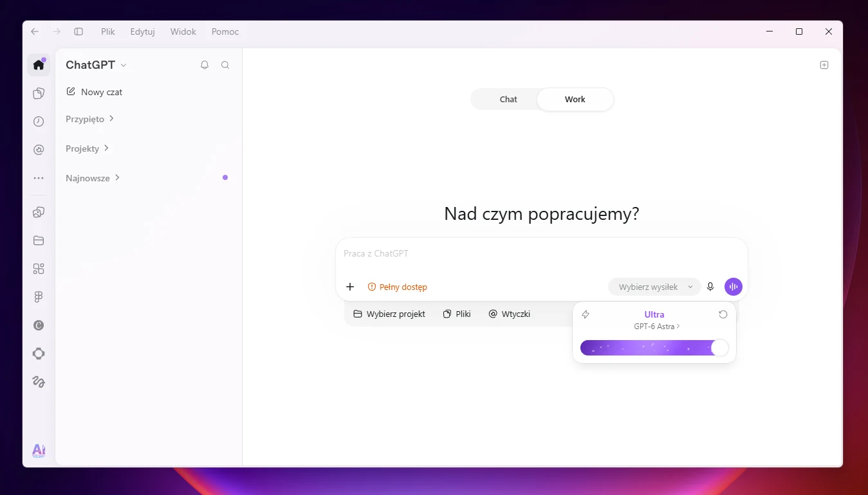Image resolution: width=868 pixels, height=495 pixels.
Task: Click the Pliki button below the prompt
Action: point(457,314)
